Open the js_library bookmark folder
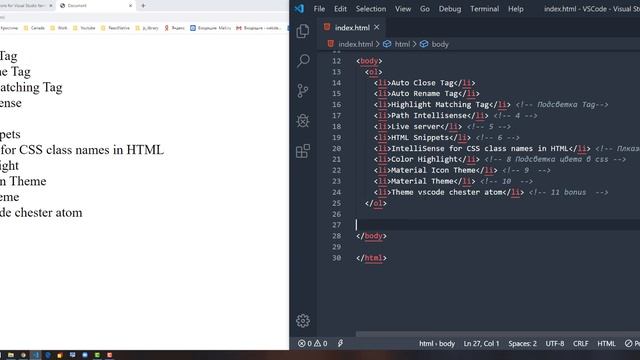 point(147,28)
